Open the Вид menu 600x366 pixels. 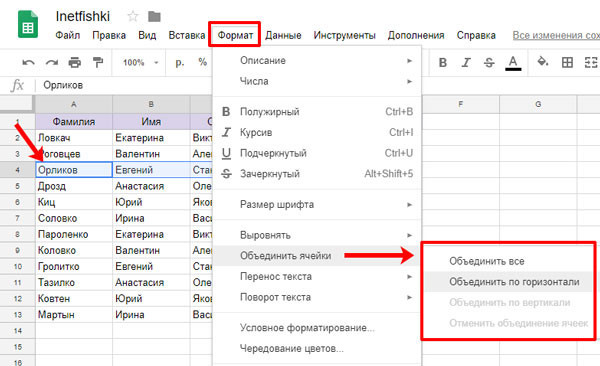[147, 35]
